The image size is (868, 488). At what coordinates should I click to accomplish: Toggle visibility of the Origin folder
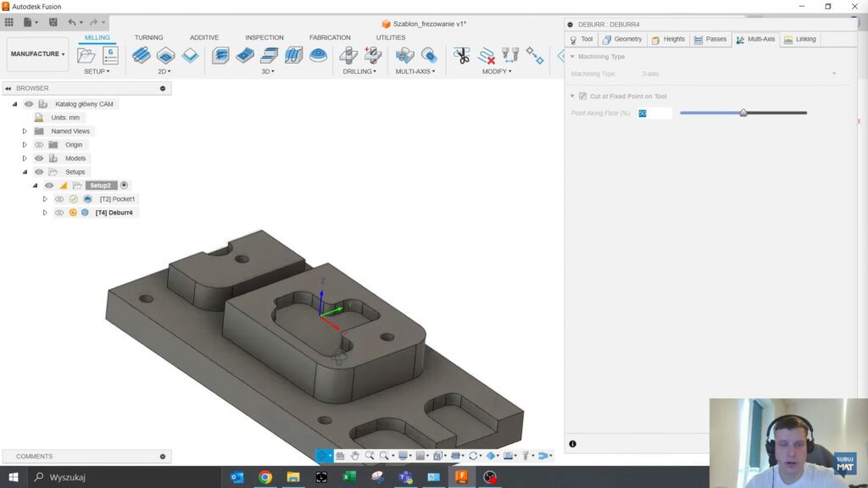coord(39,145)
